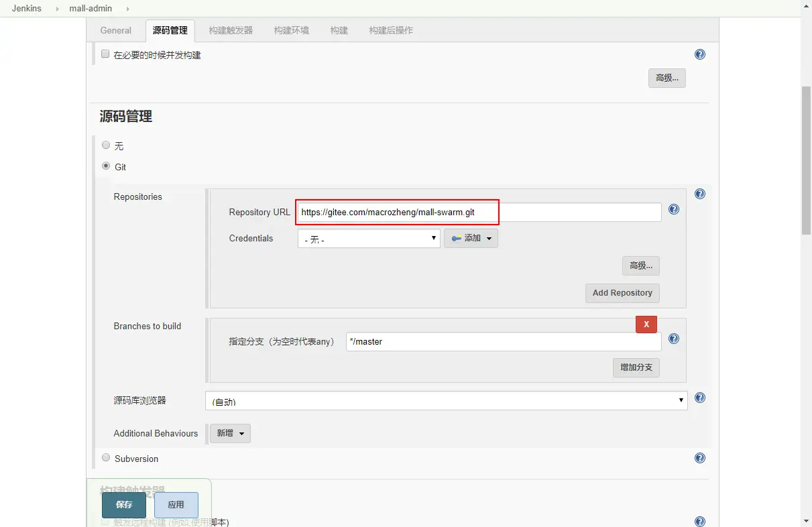Screen dimensions: 812x527
Task: Open help icon for source browser dropdown
Action: pyautogui.click(x=700, y=398)
